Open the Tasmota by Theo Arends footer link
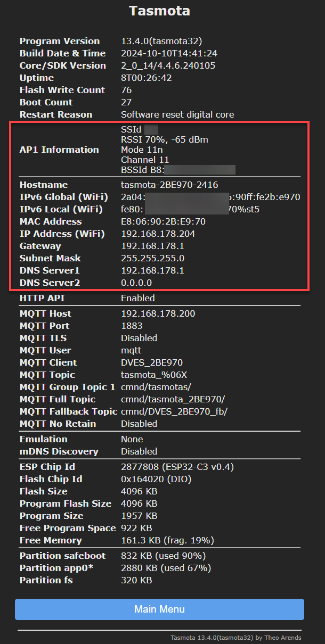The height and width of the screenshot is (644, 325). pos(235,637)
